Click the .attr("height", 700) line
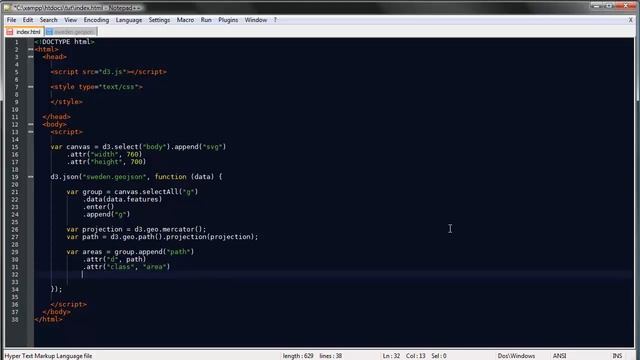Viewport: 640px width, 360px height. 107,162
